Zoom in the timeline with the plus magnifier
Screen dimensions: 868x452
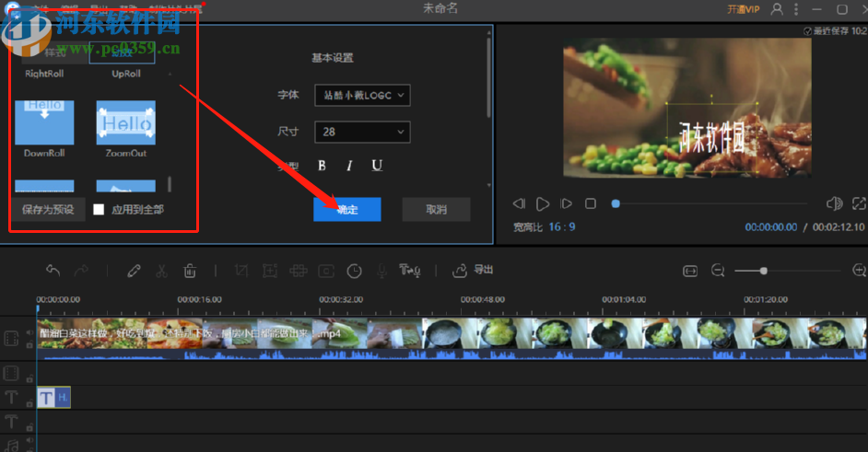pyautogui.click(x=859, y=271)
